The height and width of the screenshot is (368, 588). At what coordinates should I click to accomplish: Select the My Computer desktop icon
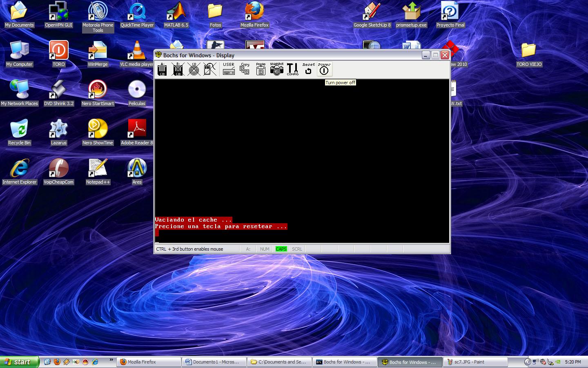click(19, 54)
